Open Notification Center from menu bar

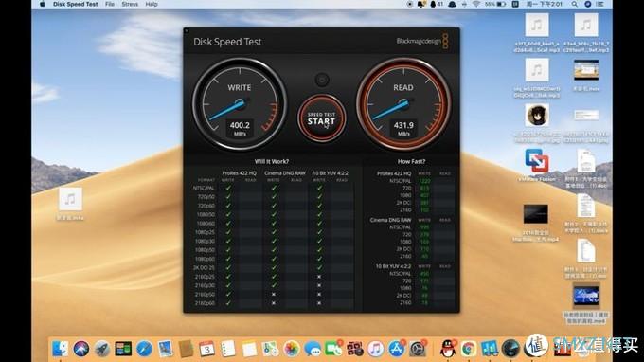[600, 4]
